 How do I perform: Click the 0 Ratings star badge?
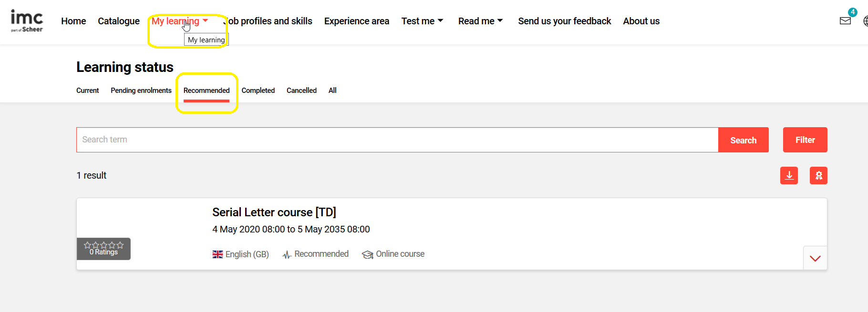[x=103, y=249]
